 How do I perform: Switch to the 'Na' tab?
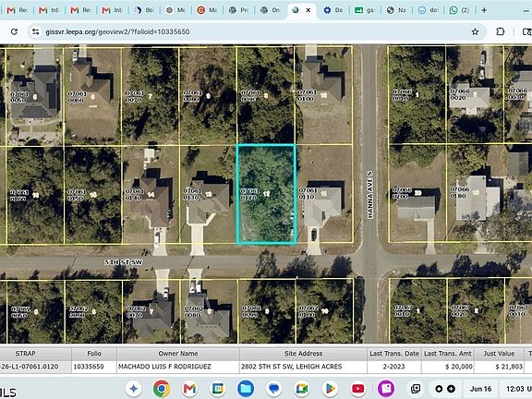(396, 10)
